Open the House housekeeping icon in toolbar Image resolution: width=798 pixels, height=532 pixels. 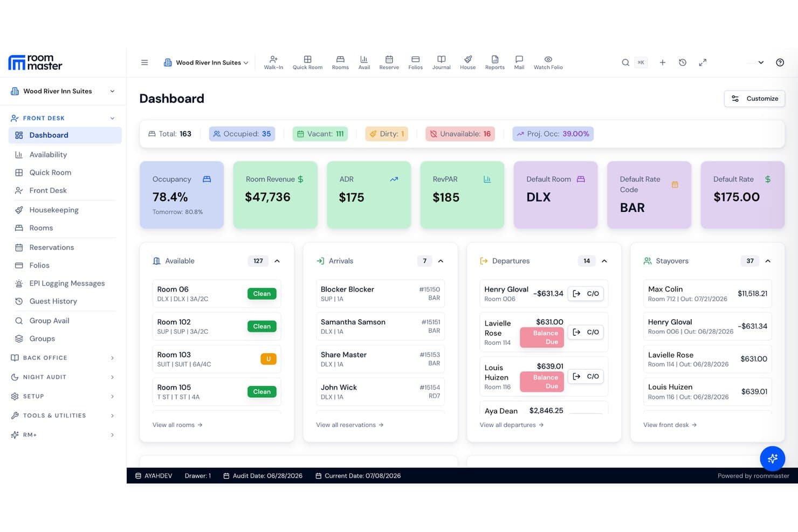coord(467,63)
